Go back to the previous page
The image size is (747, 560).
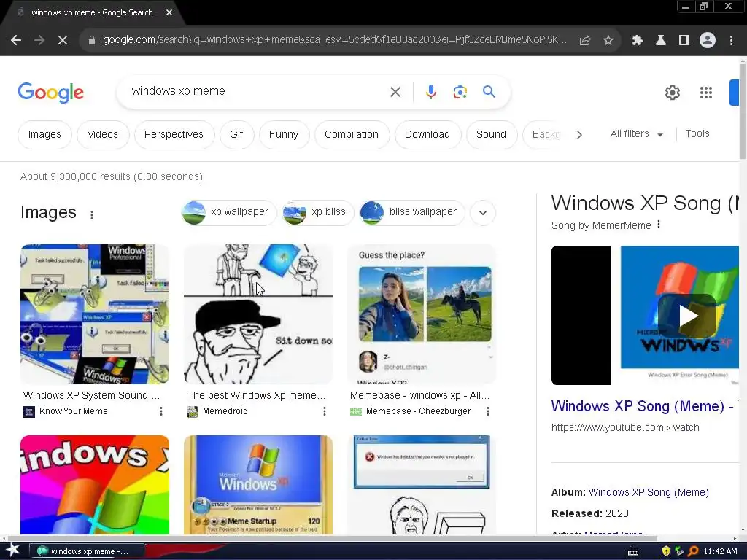click(16, 41)
